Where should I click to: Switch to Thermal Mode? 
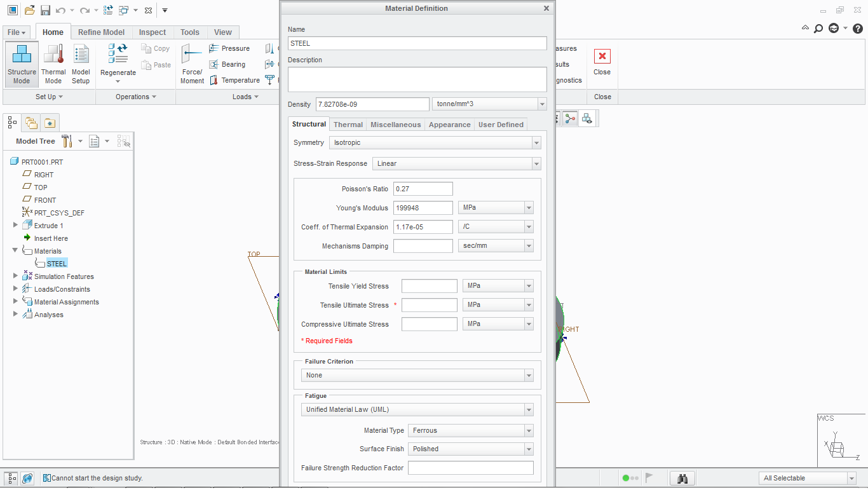pyautogui.click(x=53, y=64)
